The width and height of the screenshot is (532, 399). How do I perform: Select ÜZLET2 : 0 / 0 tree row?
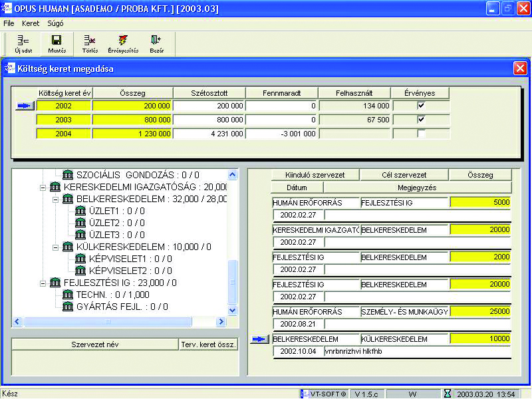[x=117, y=223]
